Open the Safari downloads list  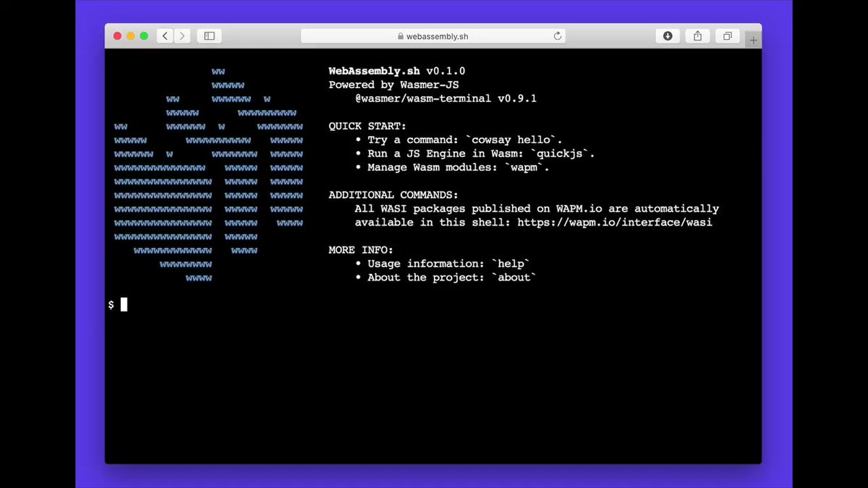pos(668,35)
